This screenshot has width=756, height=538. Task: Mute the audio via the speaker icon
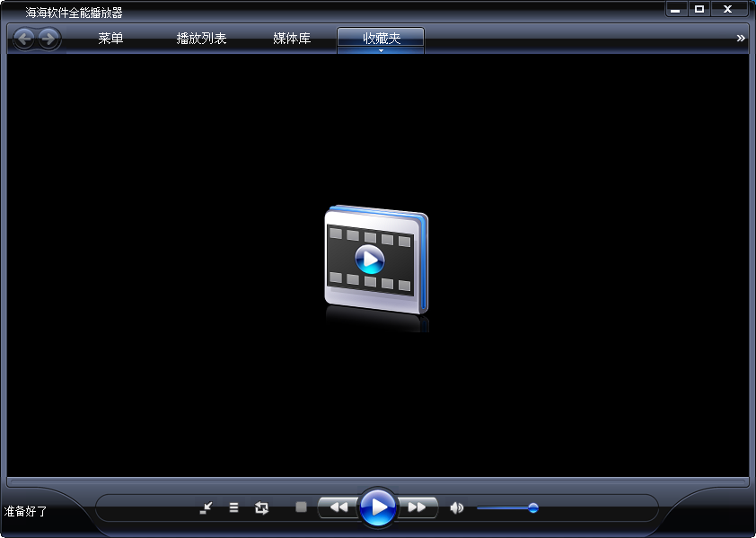pos(456,507)
